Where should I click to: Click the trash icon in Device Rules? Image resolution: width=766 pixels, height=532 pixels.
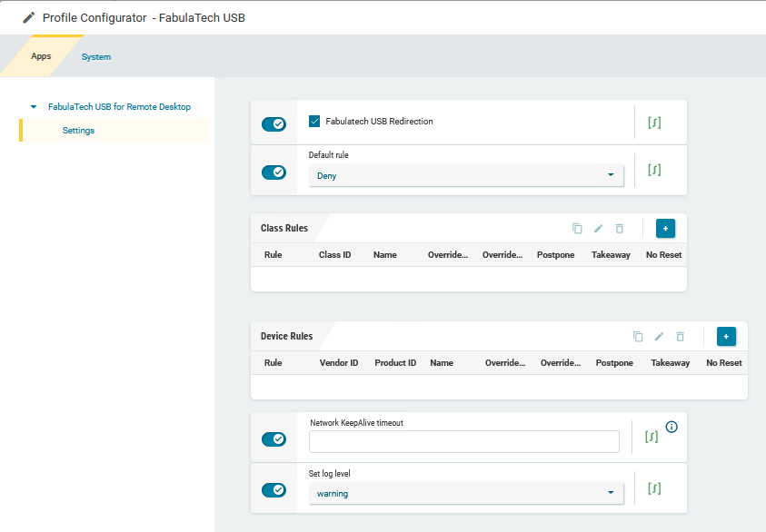[680, 336]
